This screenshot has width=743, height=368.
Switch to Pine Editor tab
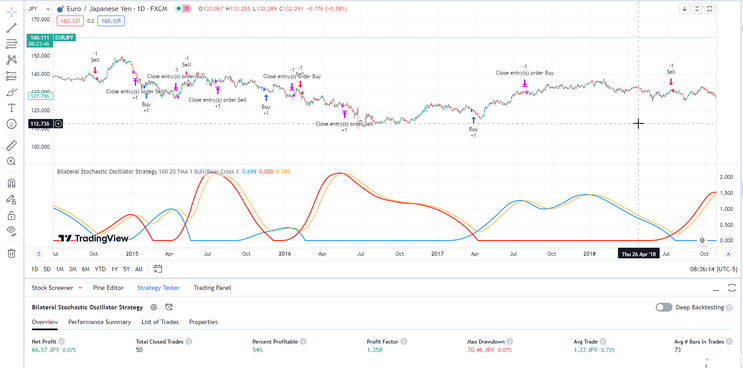tap(109, 287)
